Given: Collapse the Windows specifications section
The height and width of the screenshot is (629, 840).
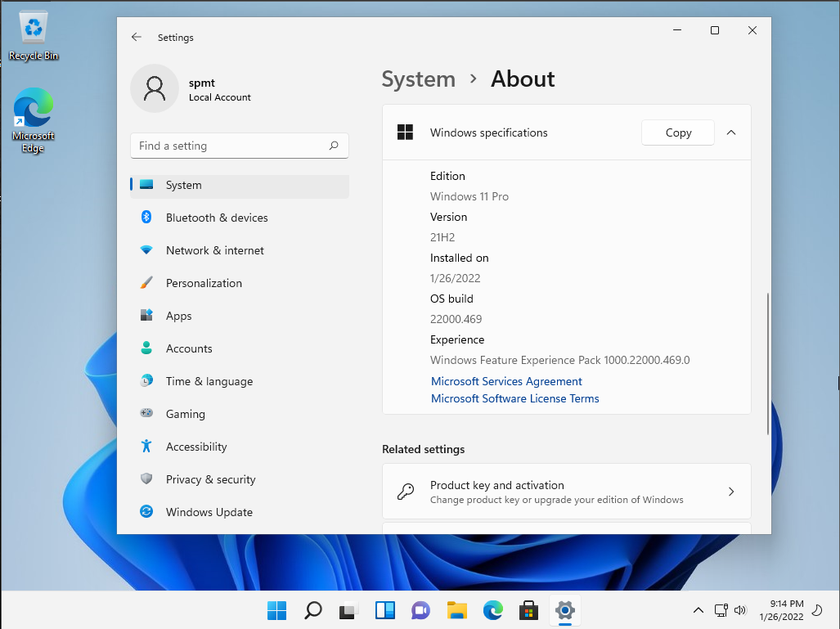Looking at the screenshot, I should 730,133.
